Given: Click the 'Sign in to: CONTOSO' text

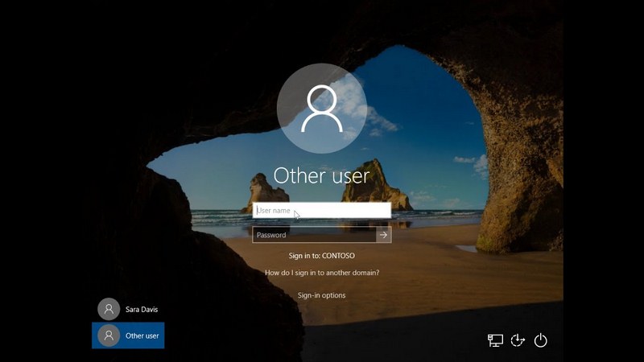Looking at the screenshot, I should pyautogui.click(x=321, y=255).
